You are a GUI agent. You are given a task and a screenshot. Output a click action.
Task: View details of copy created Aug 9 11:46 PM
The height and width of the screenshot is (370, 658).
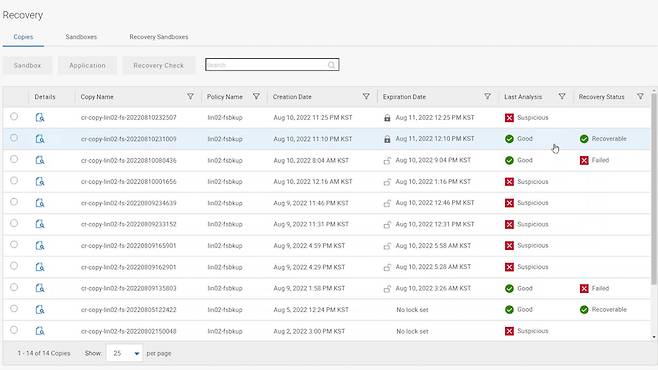click(x=40, y=203)
